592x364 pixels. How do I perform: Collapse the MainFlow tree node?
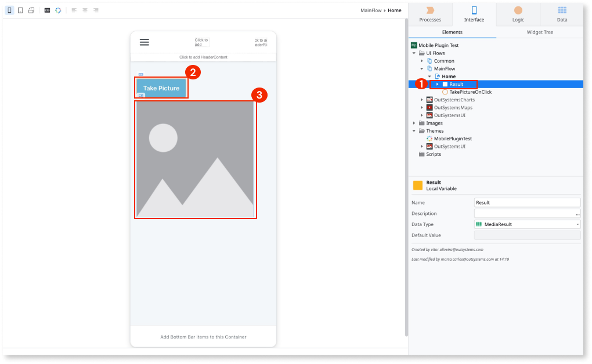pyautogui.click(x=421, y=68)
